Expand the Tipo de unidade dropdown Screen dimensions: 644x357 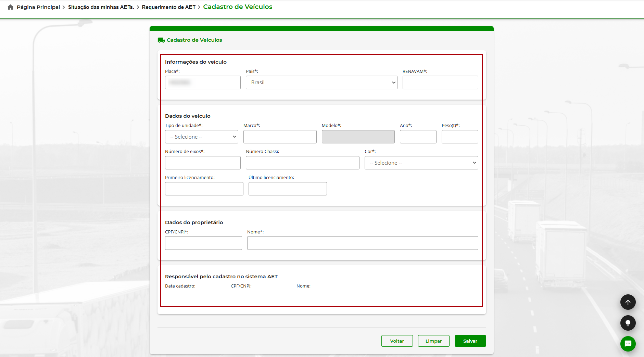tap(202, 137)
